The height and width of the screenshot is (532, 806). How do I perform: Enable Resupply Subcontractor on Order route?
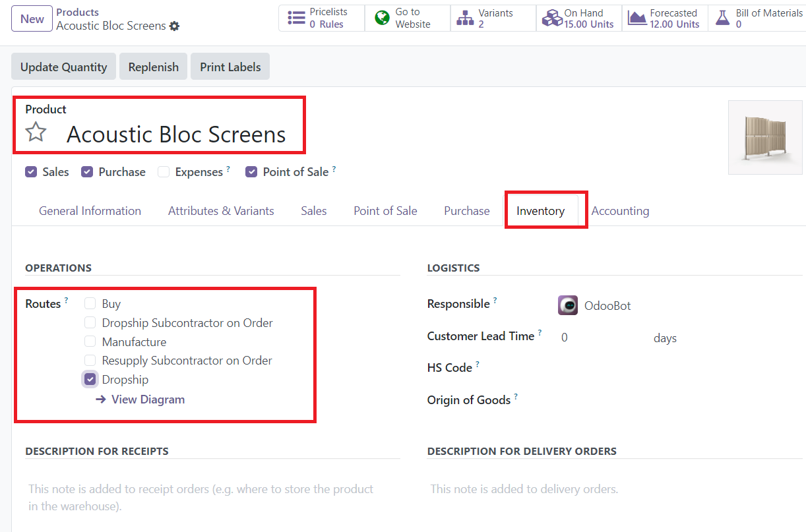tap(90, 361)
